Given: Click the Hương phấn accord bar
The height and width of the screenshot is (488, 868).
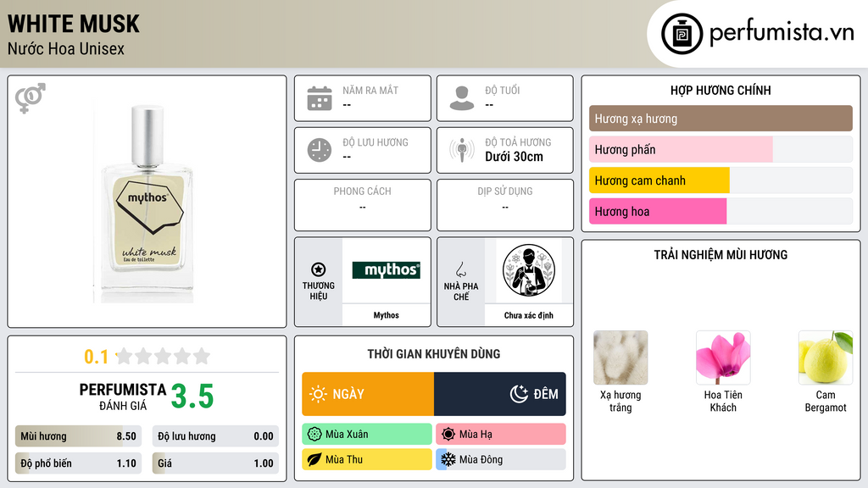Looking at the screenshot, I should (x=721, y=149).
